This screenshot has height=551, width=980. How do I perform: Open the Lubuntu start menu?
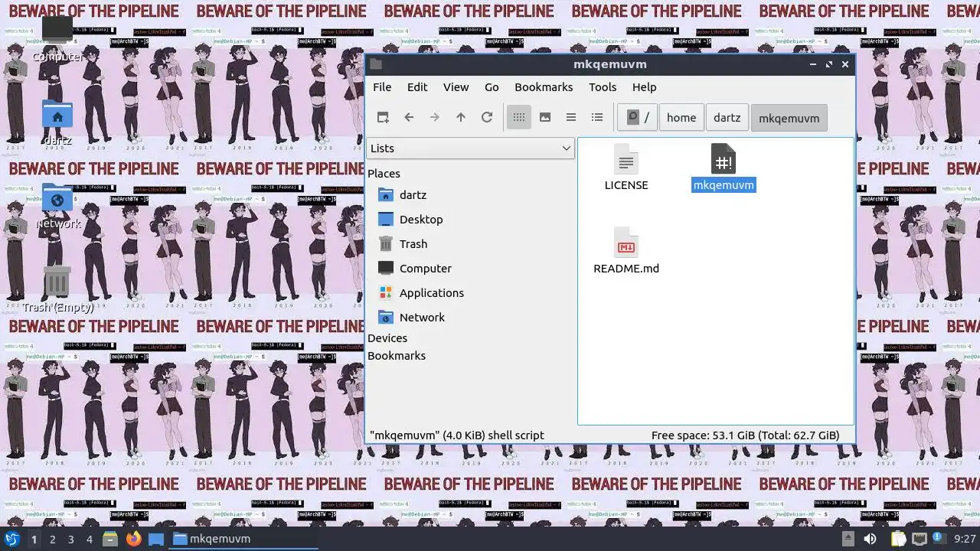click(x=11, y=539)
